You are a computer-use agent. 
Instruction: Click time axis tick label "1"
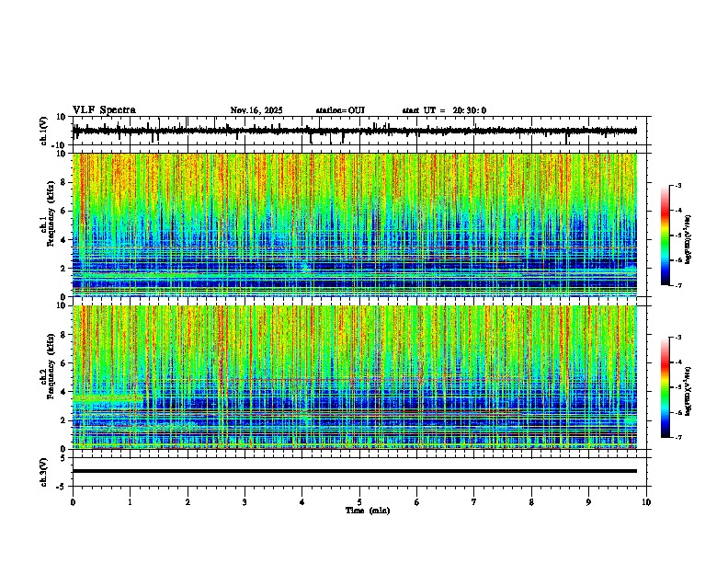[130, 502]
